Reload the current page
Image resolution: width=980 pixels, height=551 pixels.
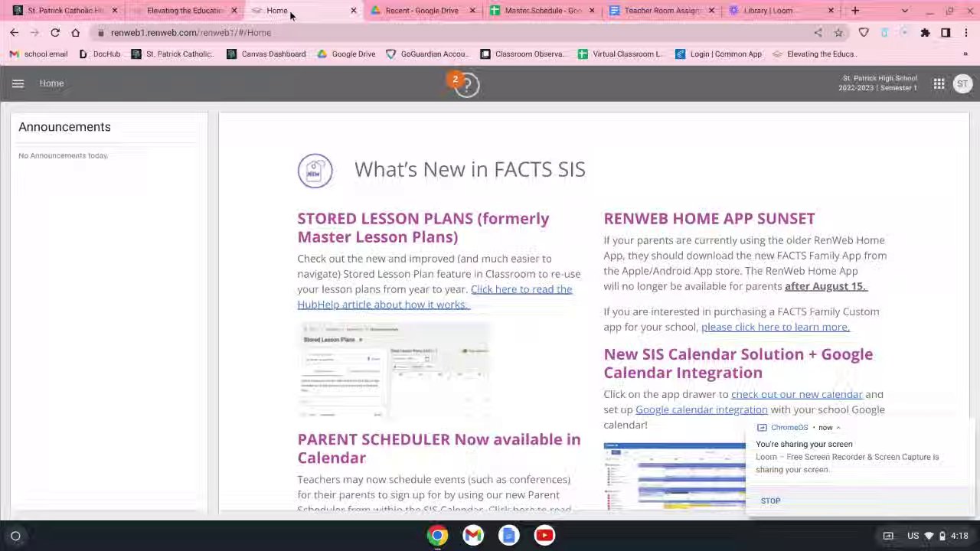click(55, 33)
